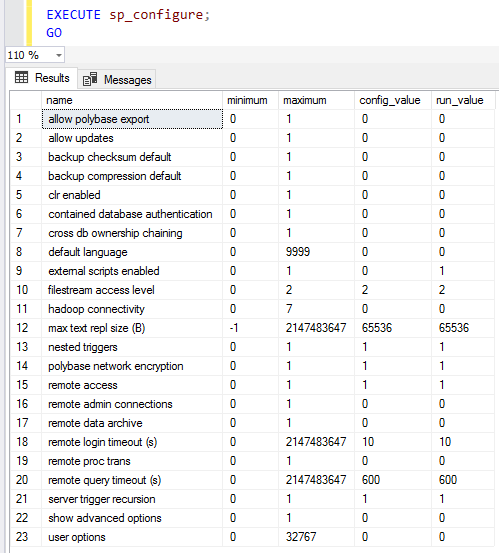The height and width of the screenshot is (553, 499).
Task: Click run_value 600 for remote query timeout
Action: pos(463,480)
